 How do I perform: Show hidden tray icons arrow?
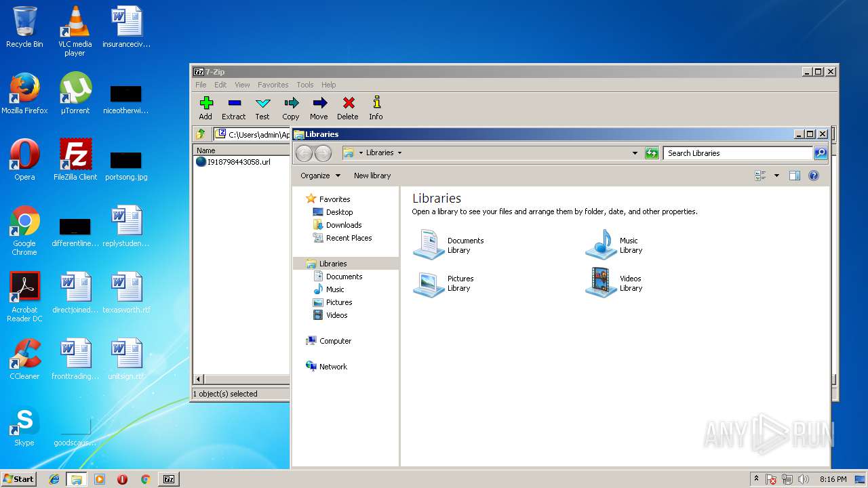756,479
